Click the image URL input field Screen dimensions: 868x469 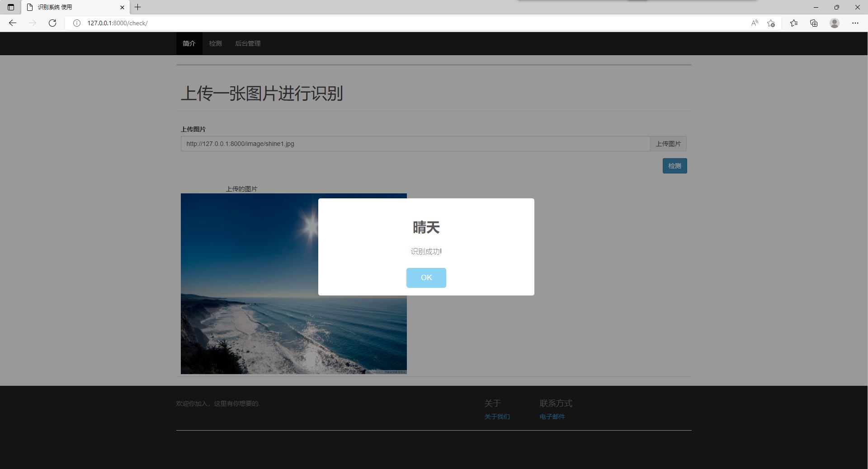coord(415,144)
